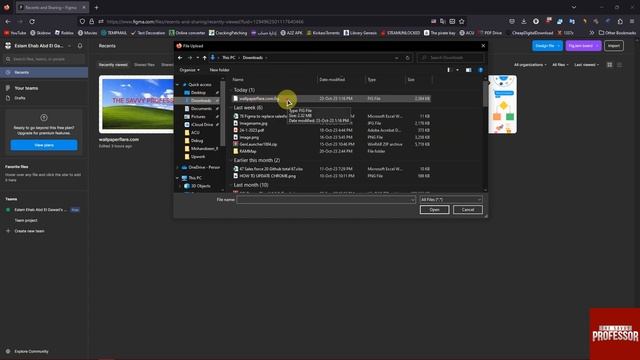This screenshot has height=360, width=640.
Task: Open Pictures in the navigation pane
Action: [x=198, y=117]
